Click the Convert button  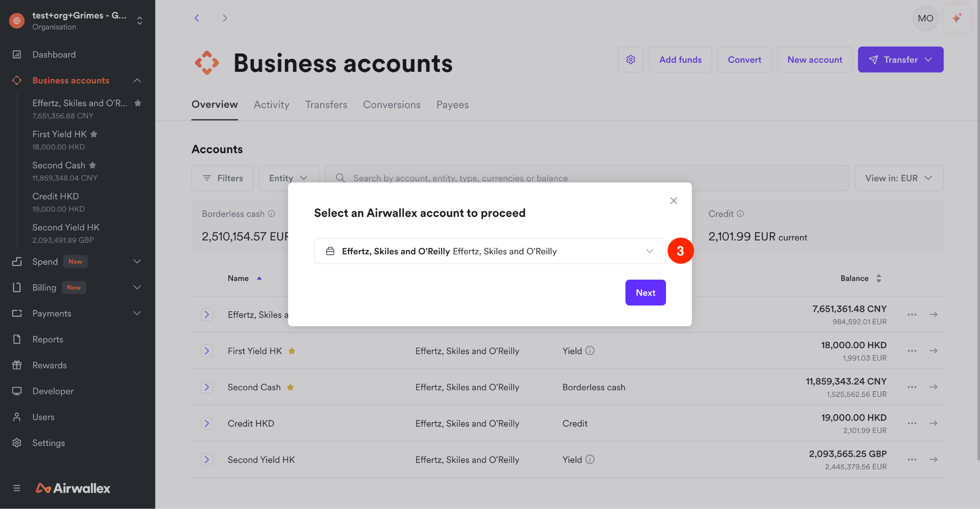coord(744,59)
